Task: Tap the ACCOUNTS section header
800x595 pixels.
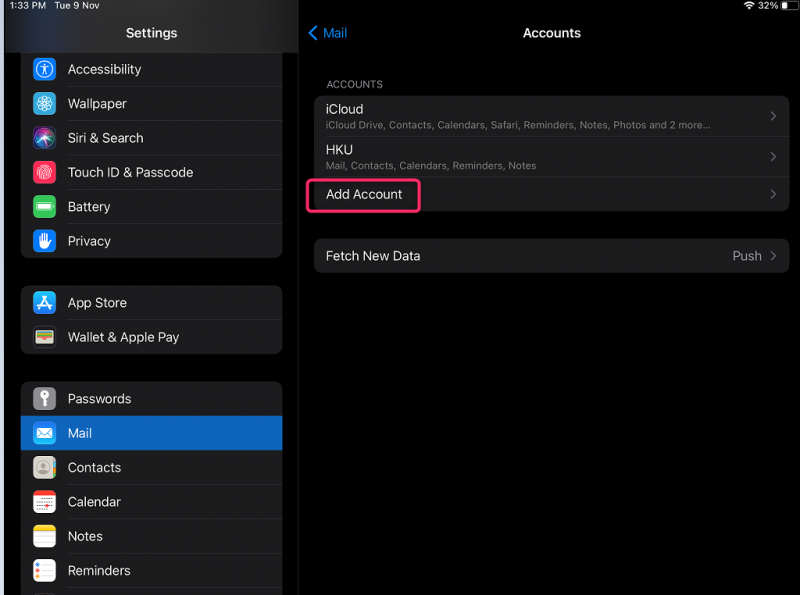Action: point(354,84)
